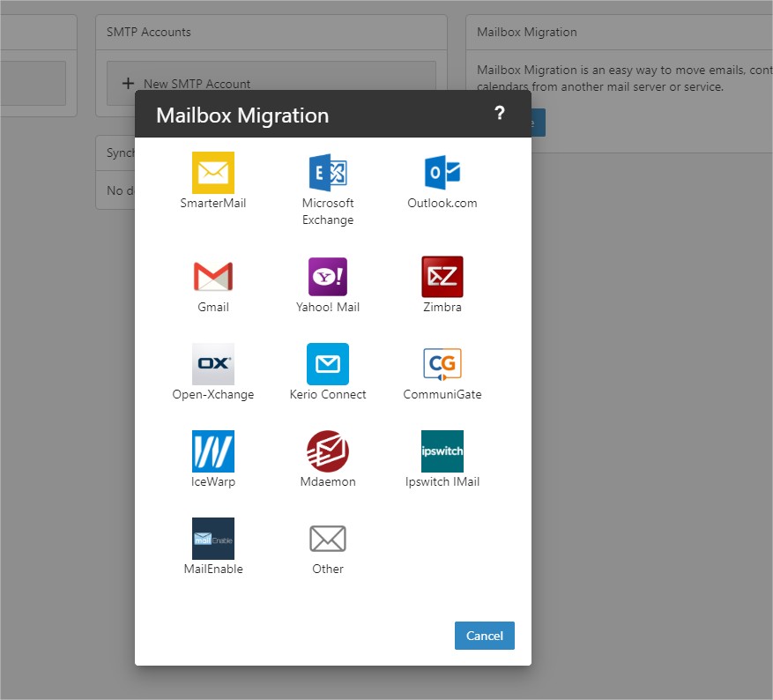Image resolution: width=773 pixels, height=700 pixels.
Task: Choose the Yahoo! Mail icon
Action: [x=328, y=277]
